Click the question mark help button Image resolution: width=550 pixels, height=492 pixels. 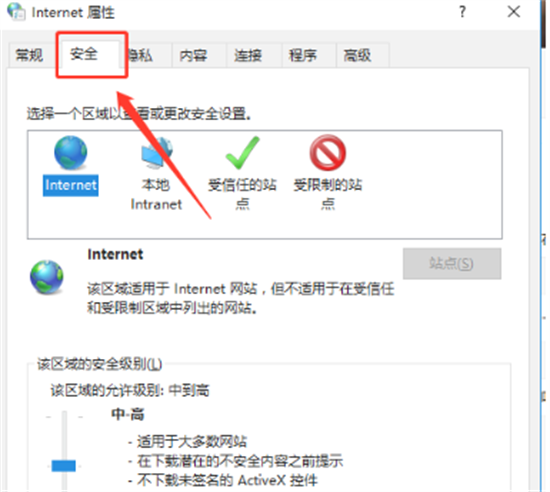(x=462, y=12)
